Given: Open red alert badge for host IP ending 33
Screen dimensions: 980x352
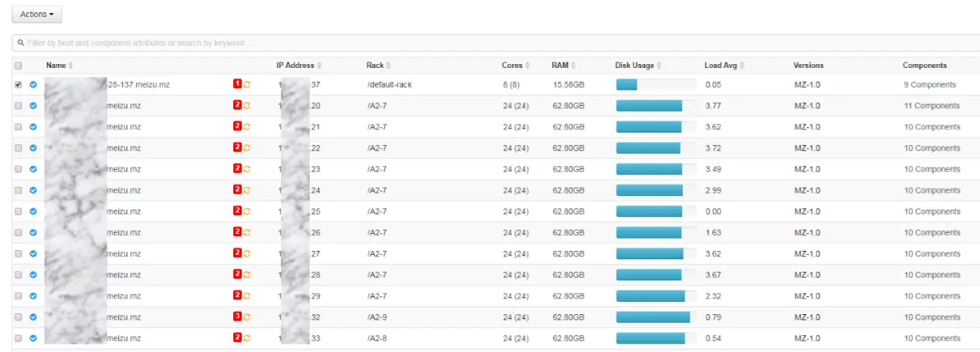Looking at the screenshot, I should [x=237, y=337].
